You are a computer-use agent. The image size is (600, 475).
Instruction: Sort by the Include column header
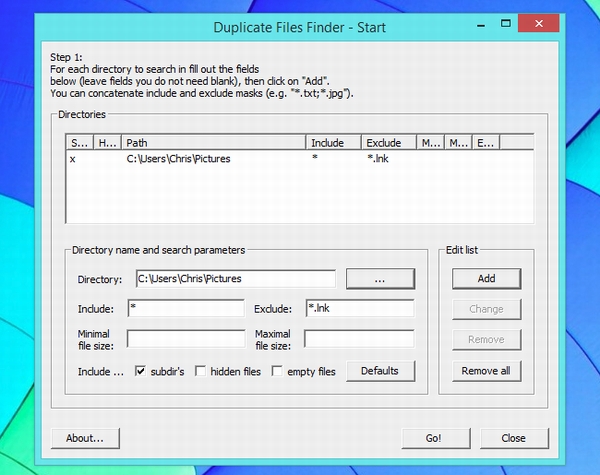(334, 143)
